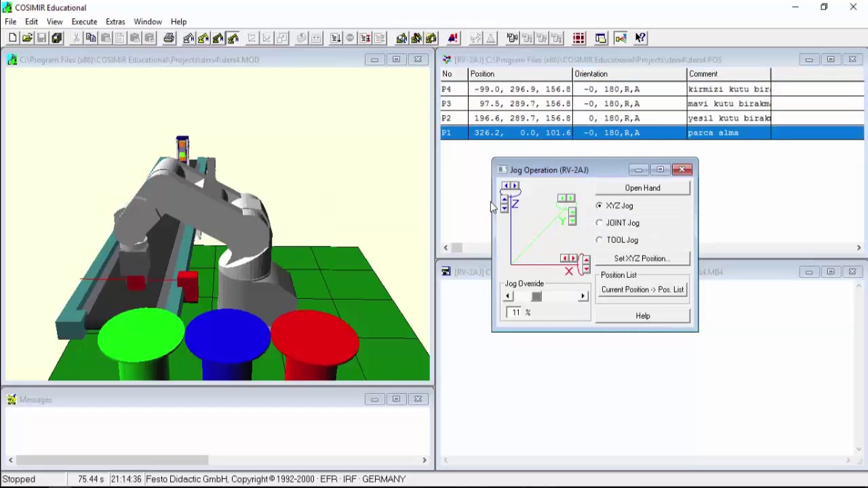Click the Position column header
This screenshot has height=488, width=868.
point(520,74)
